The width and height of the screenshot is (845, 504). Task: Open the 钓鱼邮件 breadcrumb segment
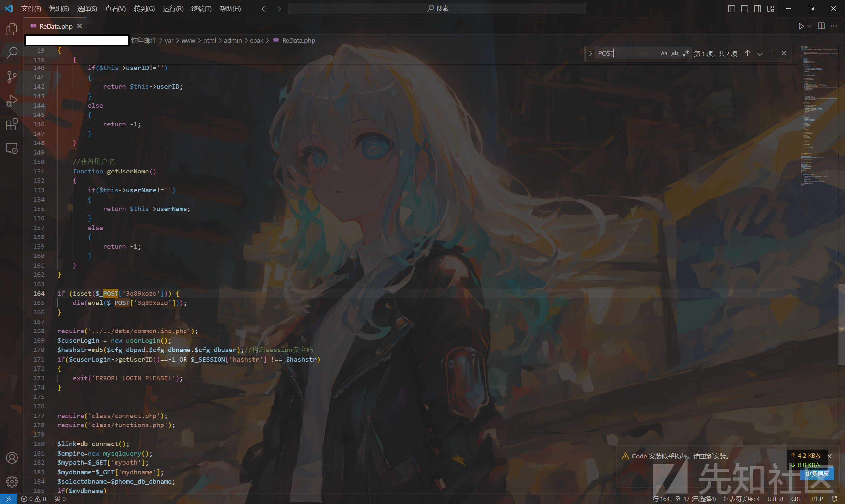coord(144,41)
